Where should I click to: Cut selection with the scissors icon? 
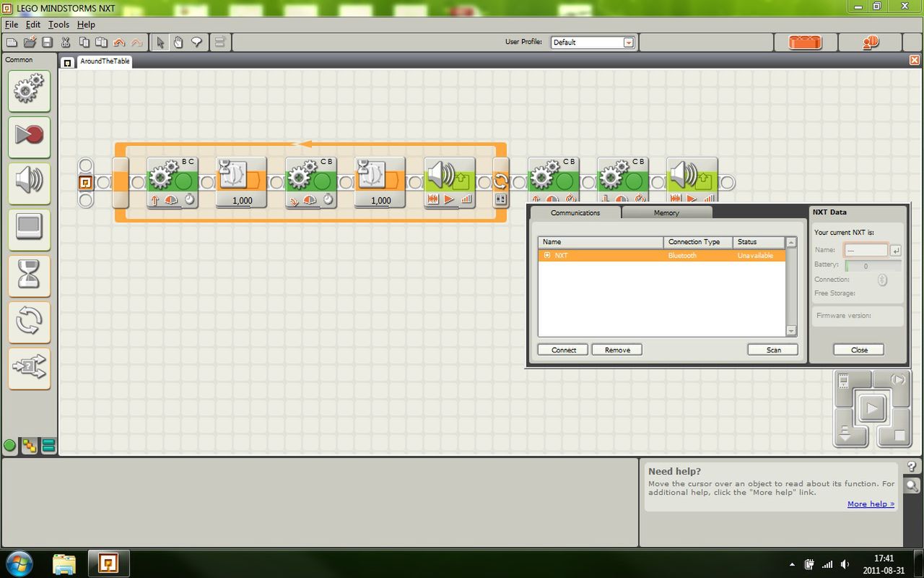pyautogui.click(x=66, y=43)
